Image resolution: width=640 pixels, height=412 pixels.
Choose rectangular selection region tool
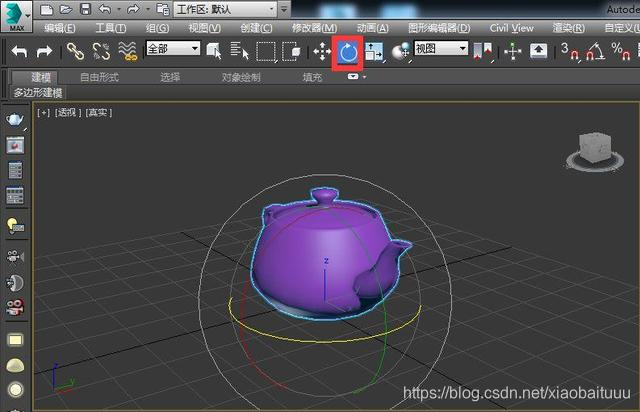(x=266, y=51)
